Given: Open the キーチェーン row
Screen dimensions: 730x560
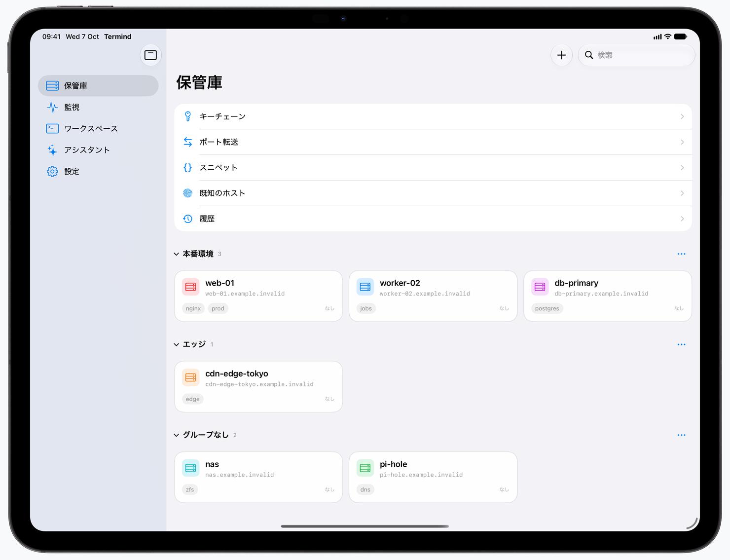Looking at the screenshot, I should point(433,116).
